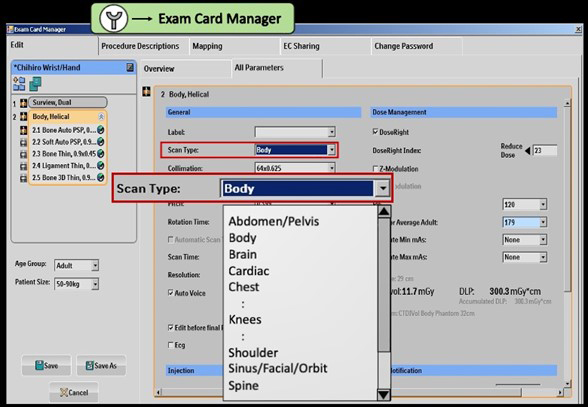This screenshot has height=407, width=588.
Task: Open the Patient Size dropdown
Action: click(x=95, y=284)
